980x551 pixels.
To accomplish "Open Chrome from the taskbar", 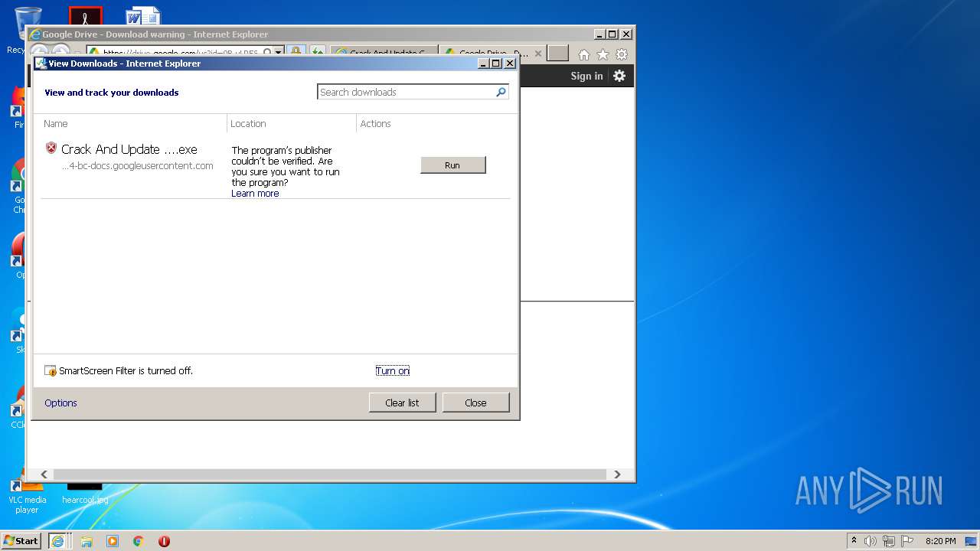I will click(138, 541).
